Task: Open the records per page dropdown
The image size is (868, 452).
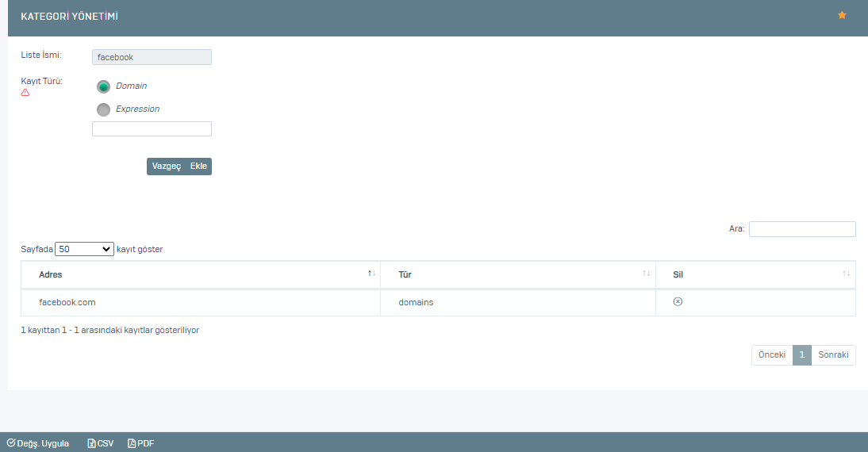Action: 84,249
